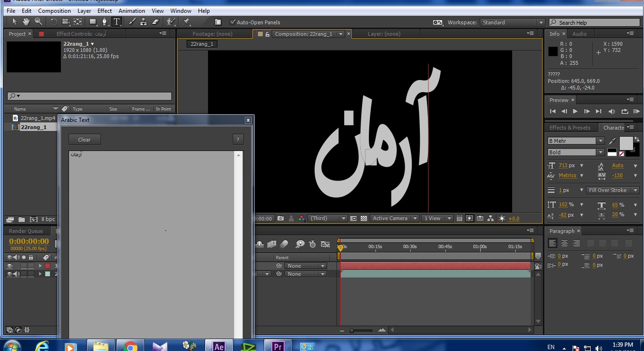Screen dimensions: 644x351
Task: Click Clear button in Arabic Text
Action: (85, 140)
